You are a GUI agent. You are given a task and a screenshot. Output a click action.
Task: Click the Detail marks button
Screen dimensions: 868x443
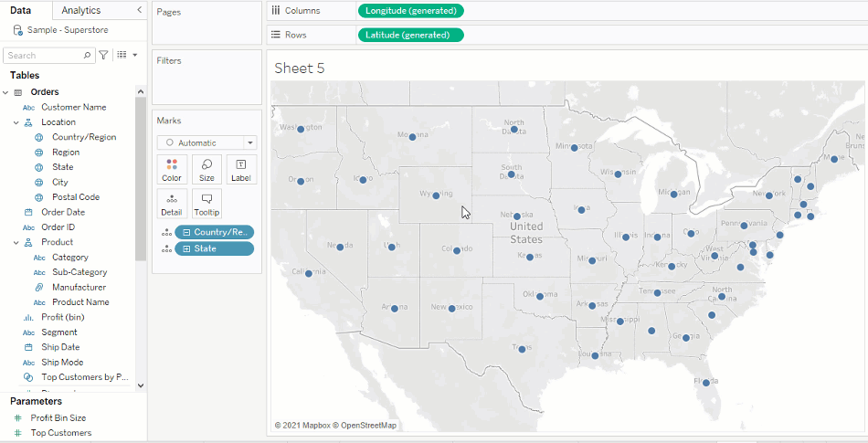tap(171, 203)
